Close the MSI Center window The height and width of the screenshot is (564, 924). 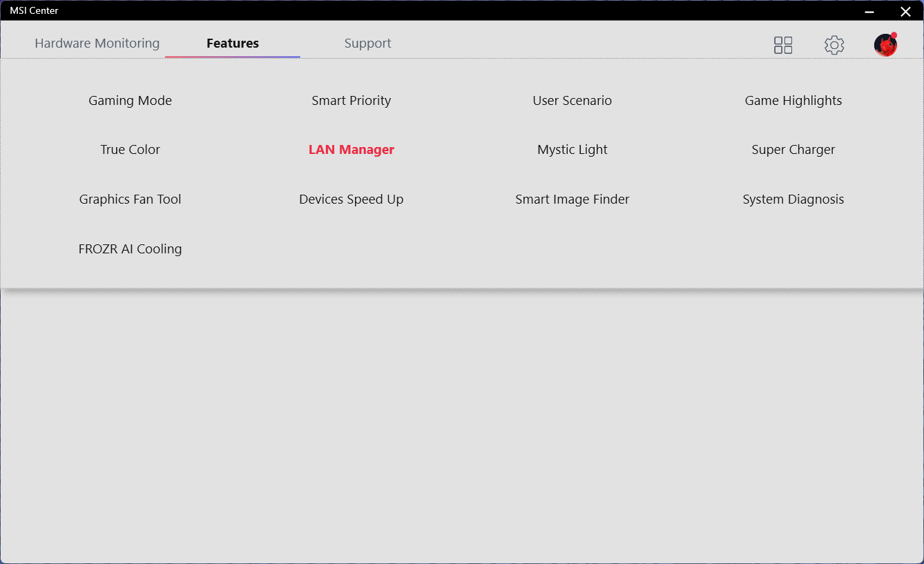pyautogui.click(x=905, y=11)
